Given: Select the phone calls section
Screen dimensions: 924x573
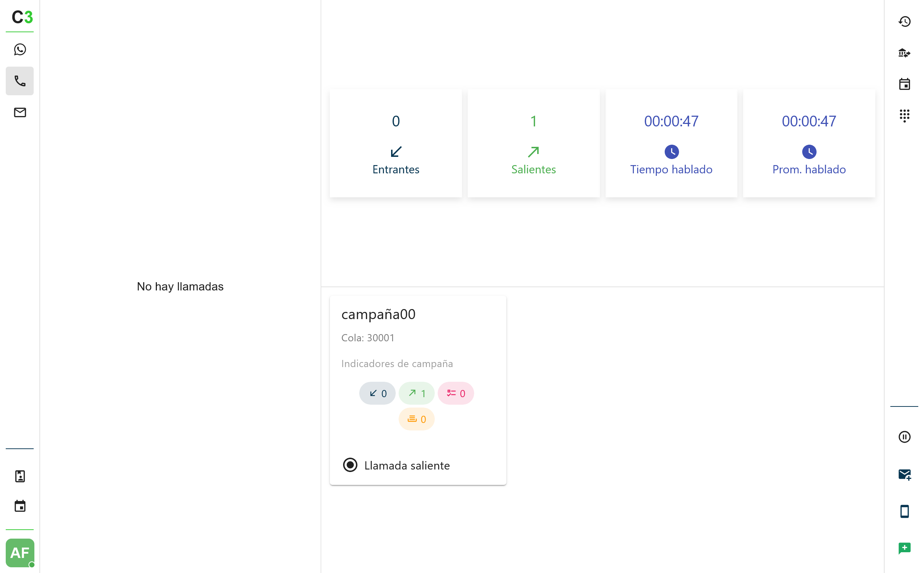Looking at the screenshot, I should pos(20,81).
